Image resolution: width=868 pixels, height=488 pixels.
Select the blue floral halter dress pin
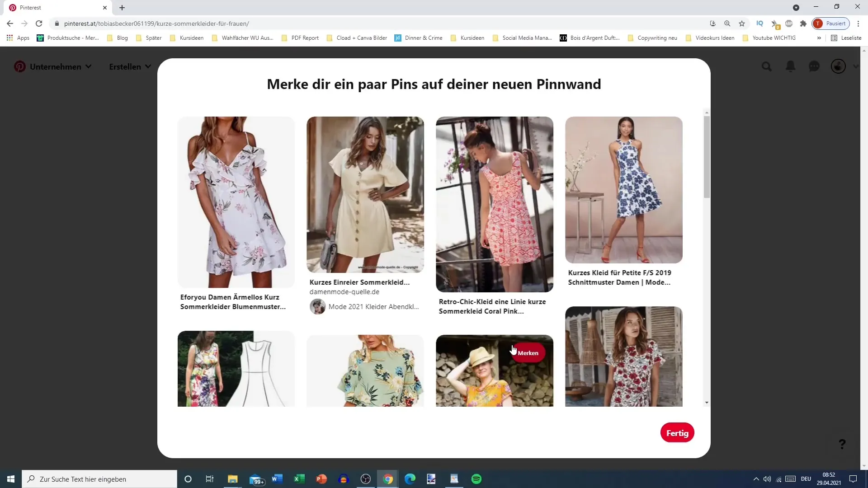(x=624, y=190)
